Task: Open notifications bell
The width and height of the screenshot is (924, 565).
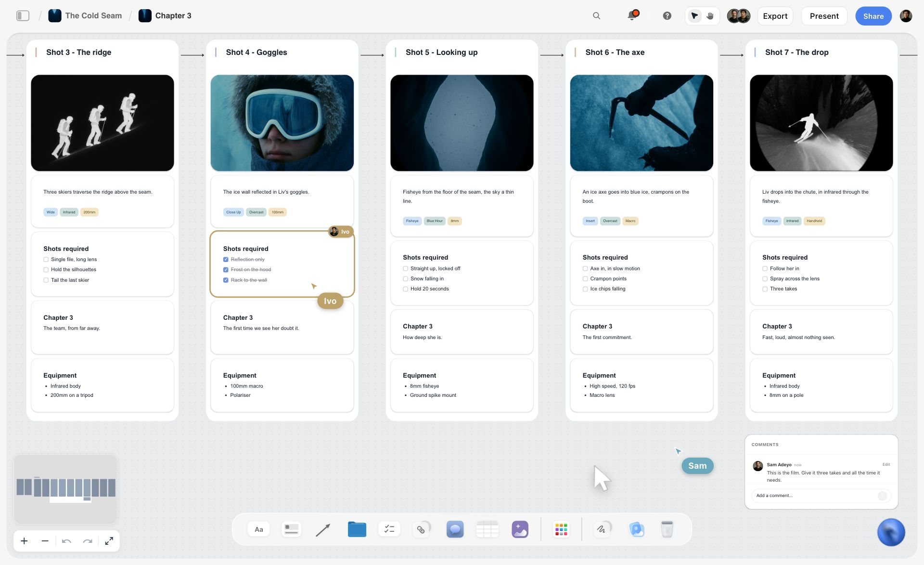Action: tap(632, 15)
